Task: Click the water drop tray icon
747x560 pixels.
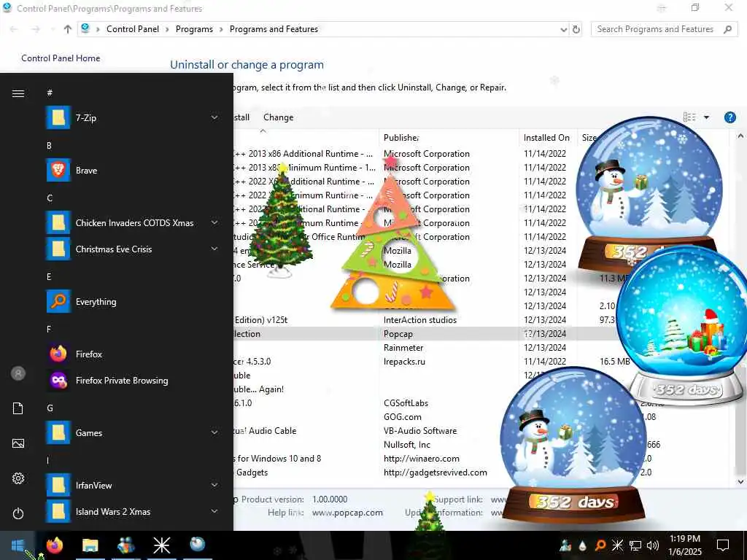Action: coord(583,545)
